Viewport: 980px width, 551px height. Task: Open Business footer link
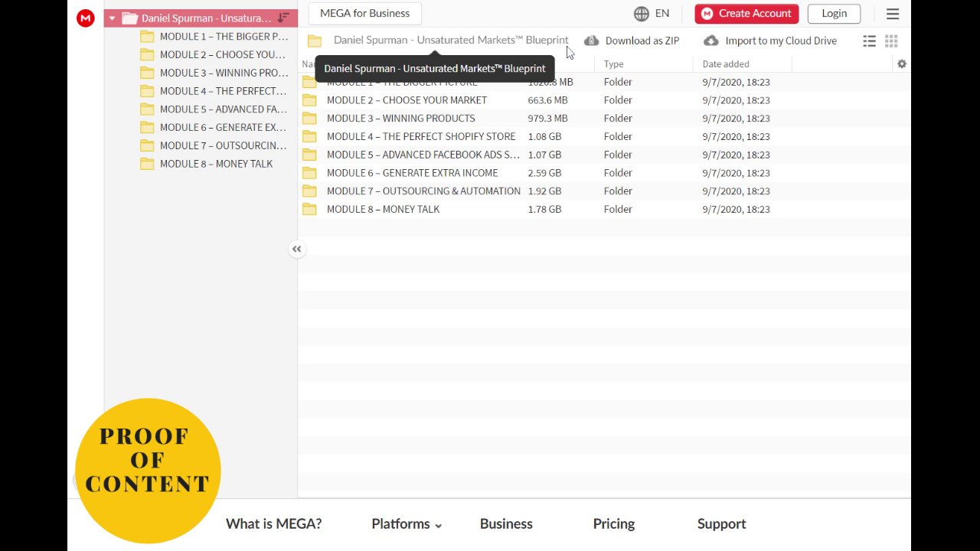[506, 524]
